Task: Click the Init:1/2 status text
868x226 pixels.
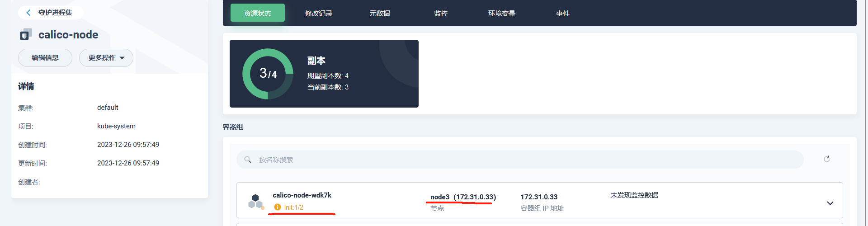Action: coord(294,207)
